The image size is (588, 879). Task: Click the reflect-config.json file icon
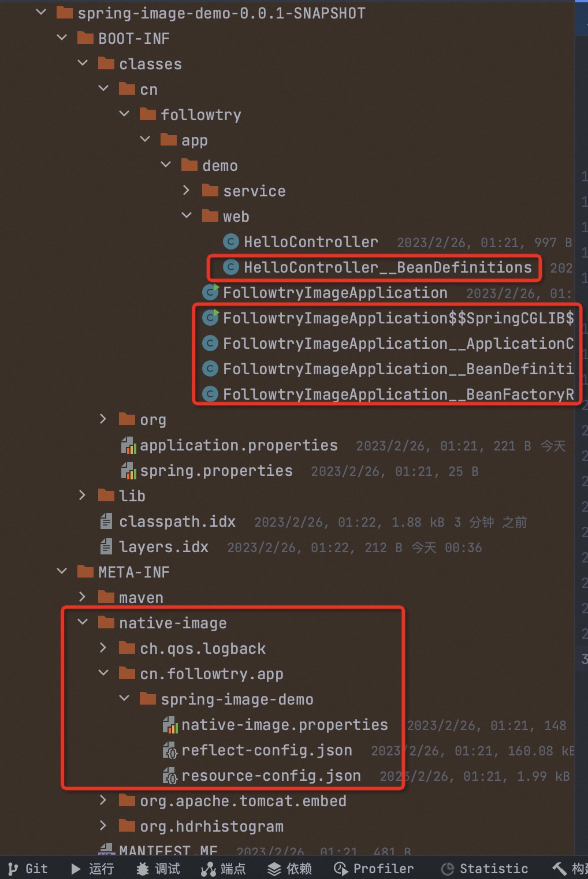click(x=170, y=750)
